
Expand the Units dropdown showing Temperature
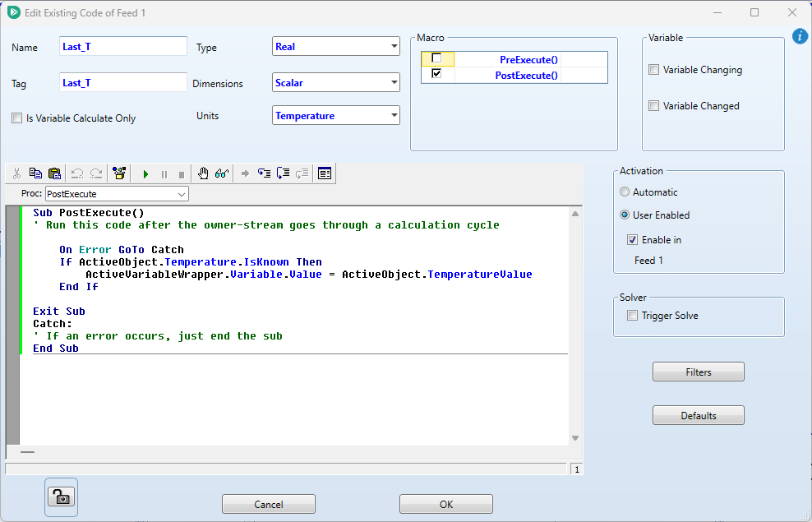[x=394, y=115]
